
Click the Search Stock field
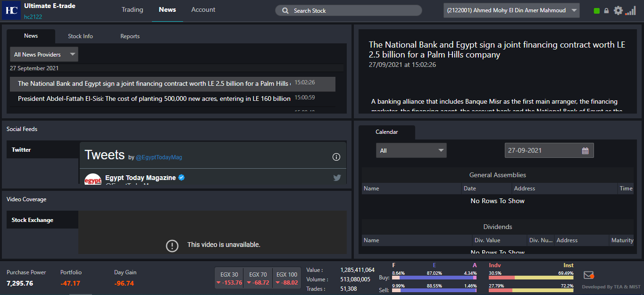(349, 10)
